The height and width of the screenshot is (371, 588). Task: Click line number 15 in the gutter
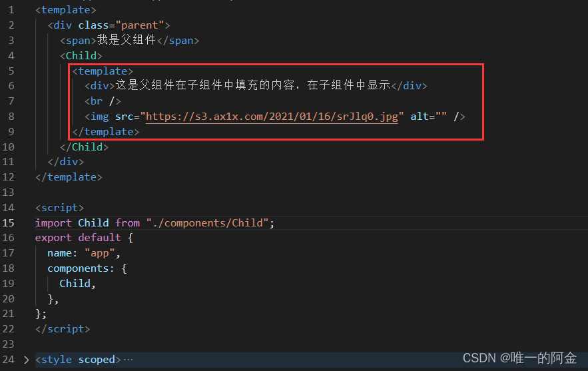coord(8,223)
